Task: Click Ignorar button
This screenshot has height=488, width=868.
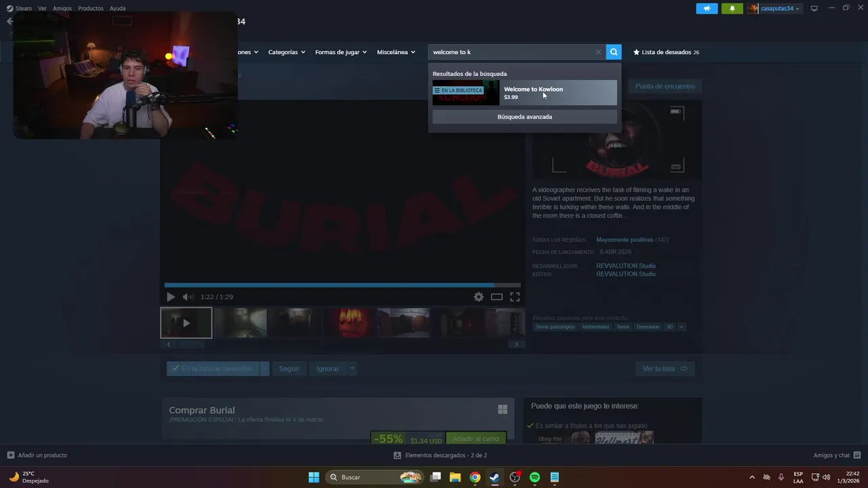Action: [x=328, y=369]
